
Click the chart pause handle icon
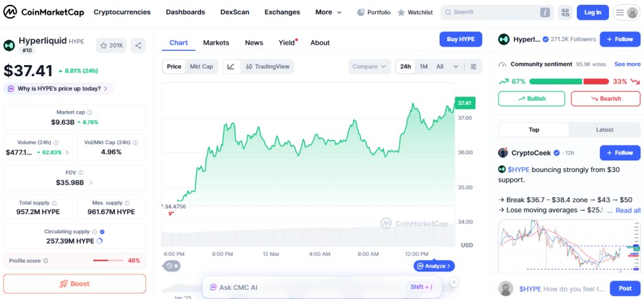(x=454, y=282)
